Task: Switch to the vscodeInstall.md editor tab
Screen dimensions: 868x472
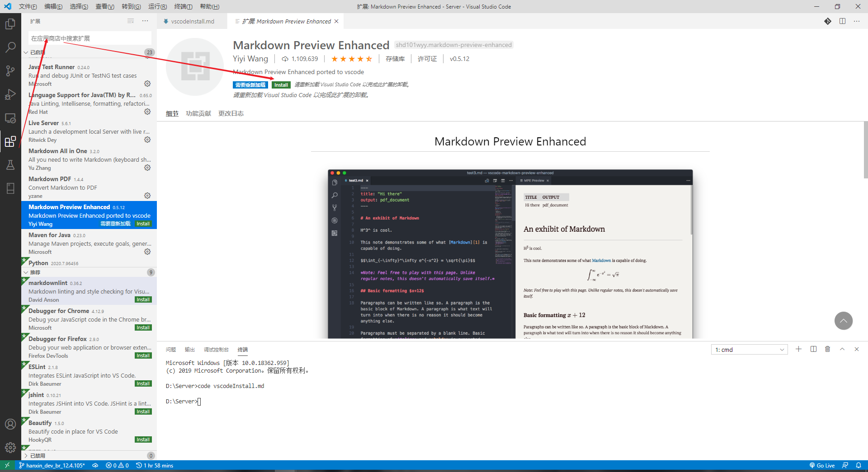Action: 193,21
